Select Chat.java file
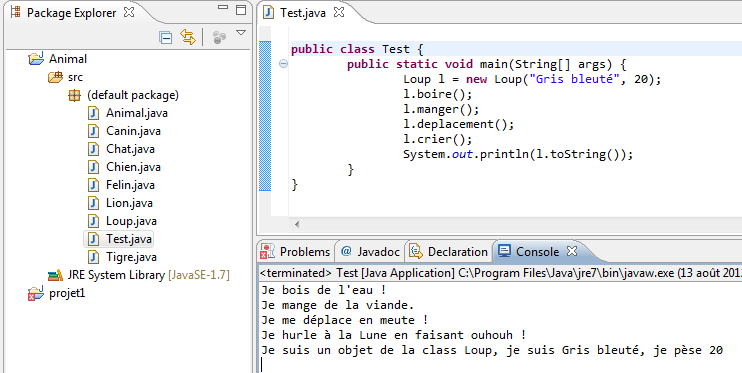This screenshot has height=373, width=742. click(x=130, y=149)
